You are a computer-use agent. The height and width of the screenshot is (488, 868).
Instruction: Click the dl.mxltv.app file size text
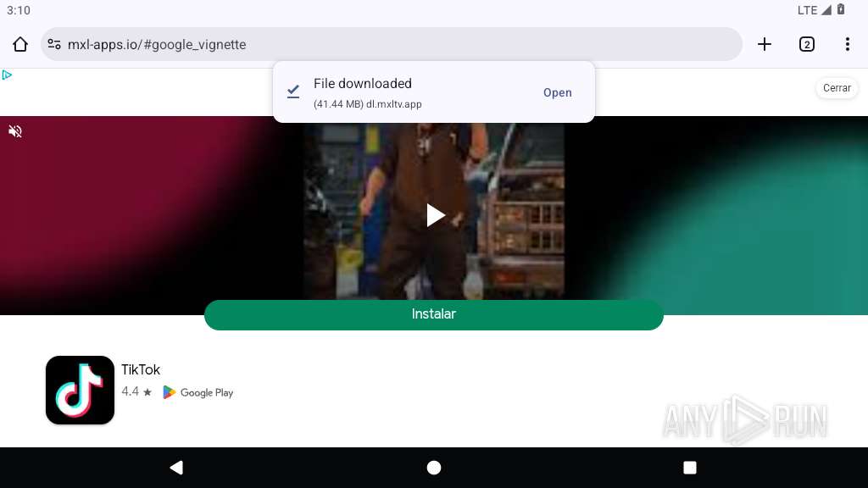pyautogui.click(x=368, y=104)
